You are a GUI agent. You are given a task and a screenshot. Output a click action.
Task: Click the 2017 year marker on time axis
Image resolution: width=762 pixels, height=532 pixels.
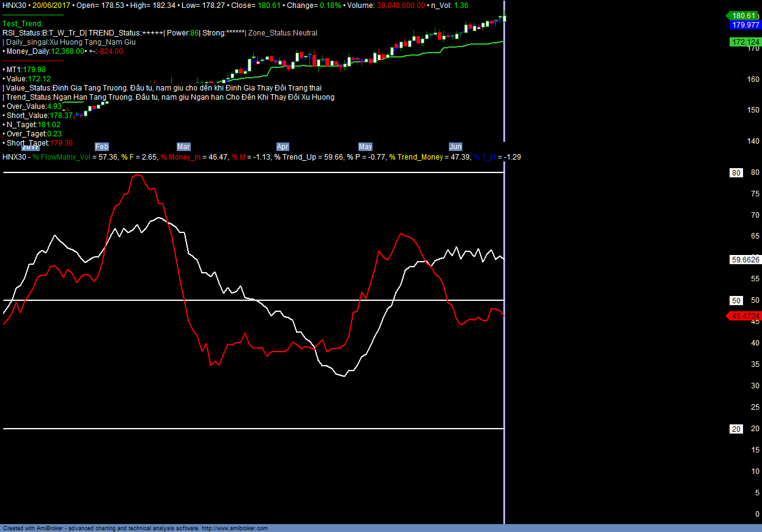31,147
